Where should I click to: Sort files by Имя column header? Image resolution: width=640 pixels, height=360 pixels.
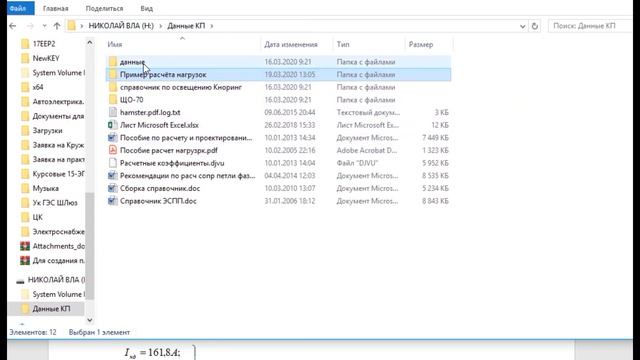pos(115,44)
